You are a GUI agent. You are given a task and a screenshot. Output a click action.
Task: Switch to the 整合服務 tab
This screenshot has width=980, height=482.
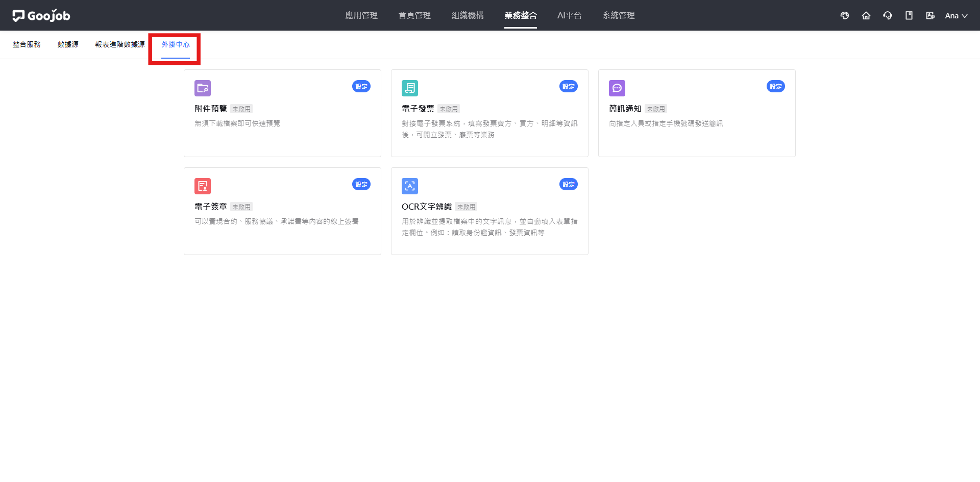point(27,44)
